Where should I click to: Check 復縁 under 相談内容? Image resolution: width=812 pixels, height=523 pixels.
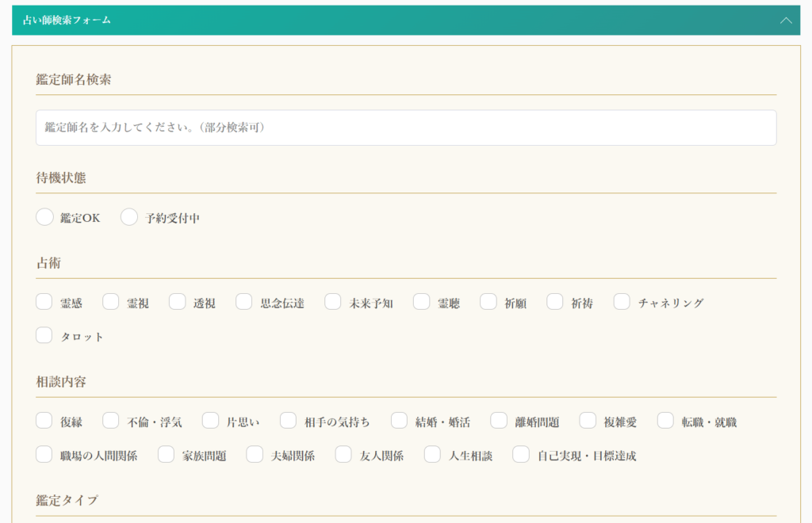click(44, 420)
